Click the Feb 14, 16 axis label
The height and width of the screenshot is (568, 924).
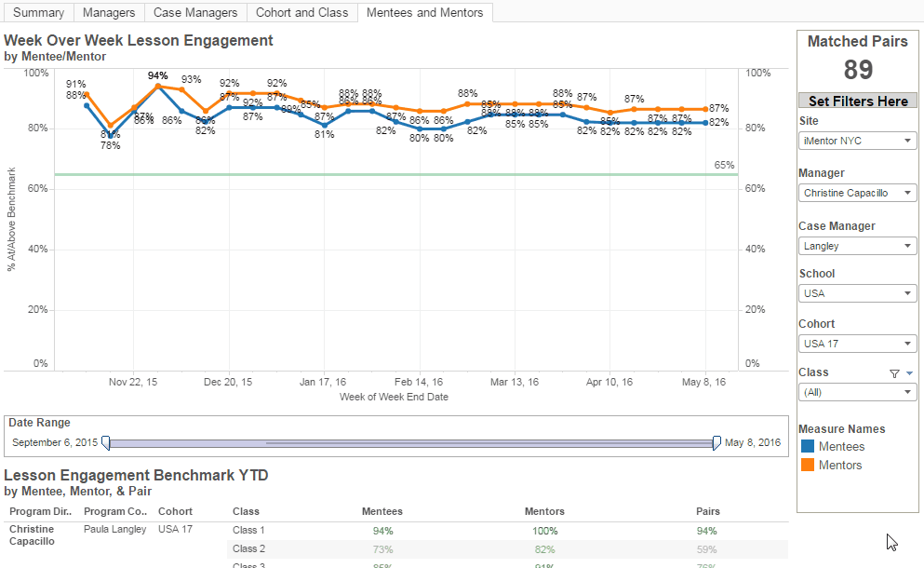point(419,382)
